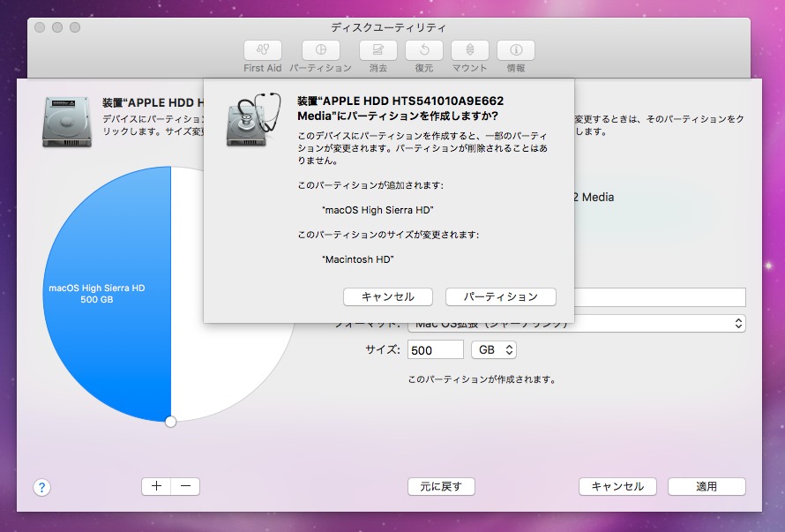Screen dimensions: 785x532
Task: Click the partition name text field
Action: click(660, 297)
